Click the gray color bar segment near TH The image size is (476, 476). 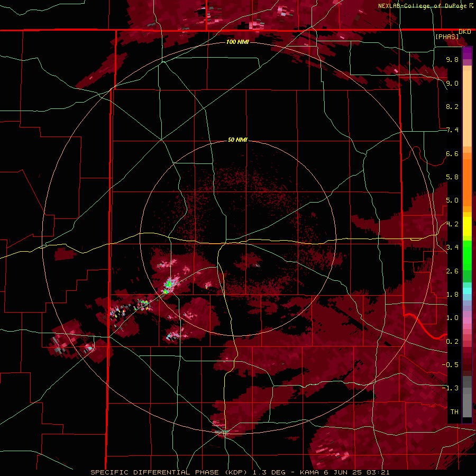click(x=467, y=407)
